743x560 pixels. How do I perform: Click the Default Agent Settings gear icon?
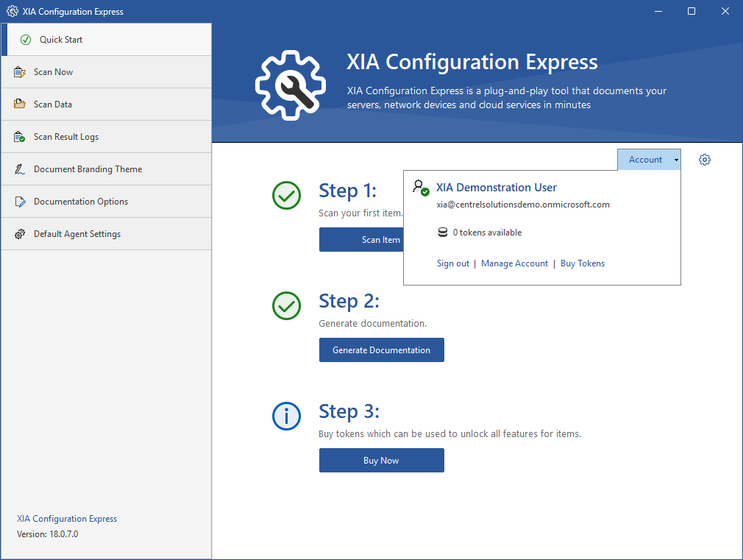click(20, 234)
